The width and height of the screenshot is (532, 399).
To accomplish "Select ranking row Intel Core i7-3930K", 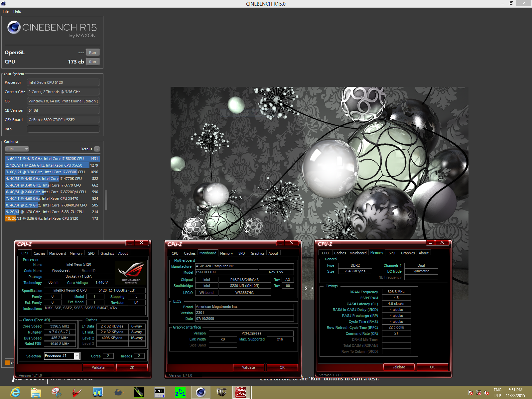I will pos(52,172).
